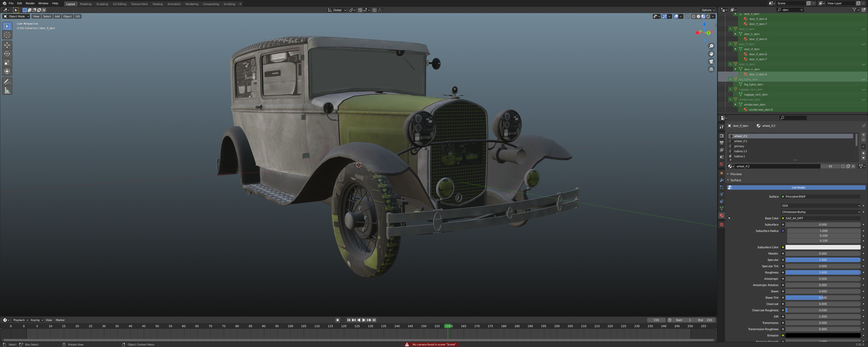Toggle viewport gizmos button
This screenshot has height=347, width=868.
(664, 16)
